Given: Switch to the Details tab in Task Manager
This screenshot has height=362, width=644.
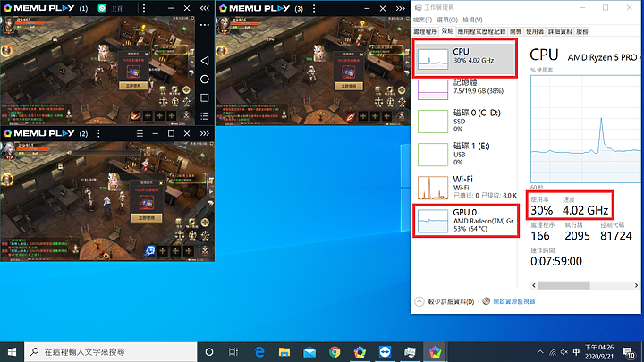Looking at the screenshot, I should (x=560, y=31).
